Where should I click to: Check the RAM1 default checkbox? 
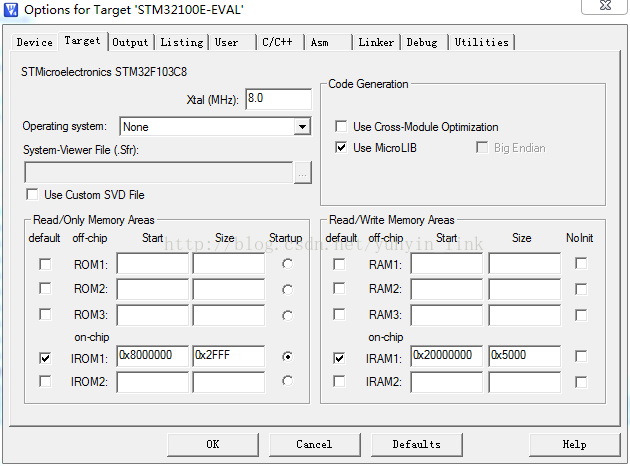(339, 264)
